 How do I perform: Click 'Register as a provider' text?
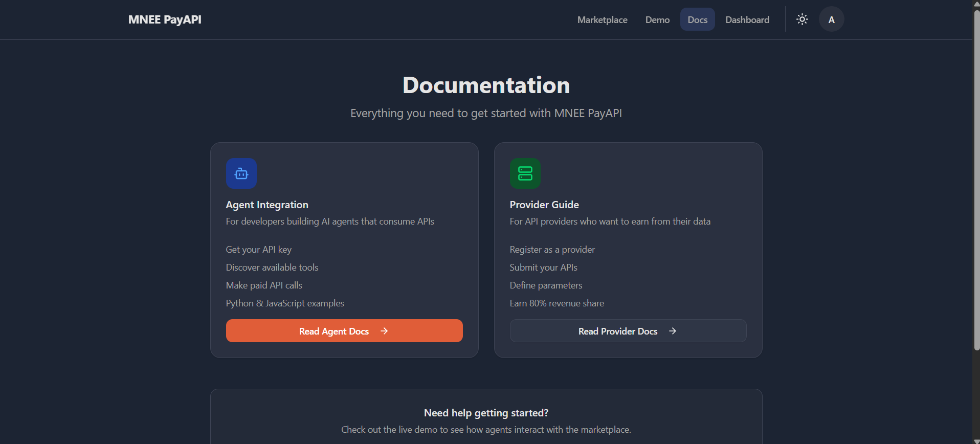pyautogui.click(x=552, y=250)
